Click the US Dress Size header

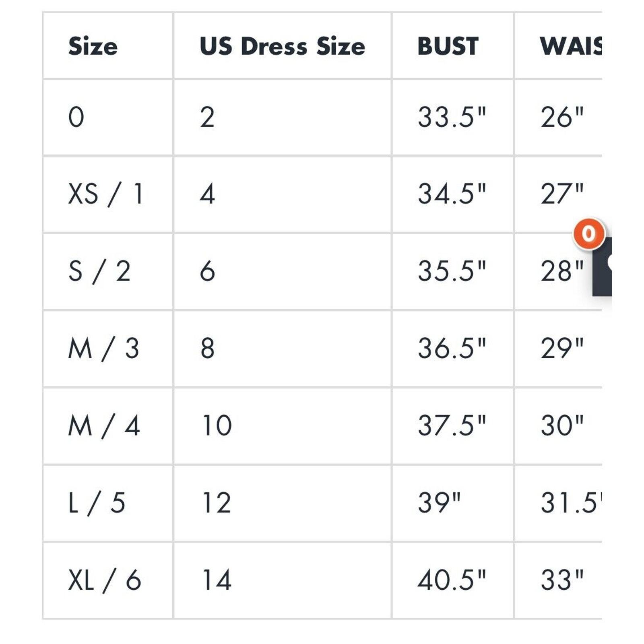coord(282,46)
